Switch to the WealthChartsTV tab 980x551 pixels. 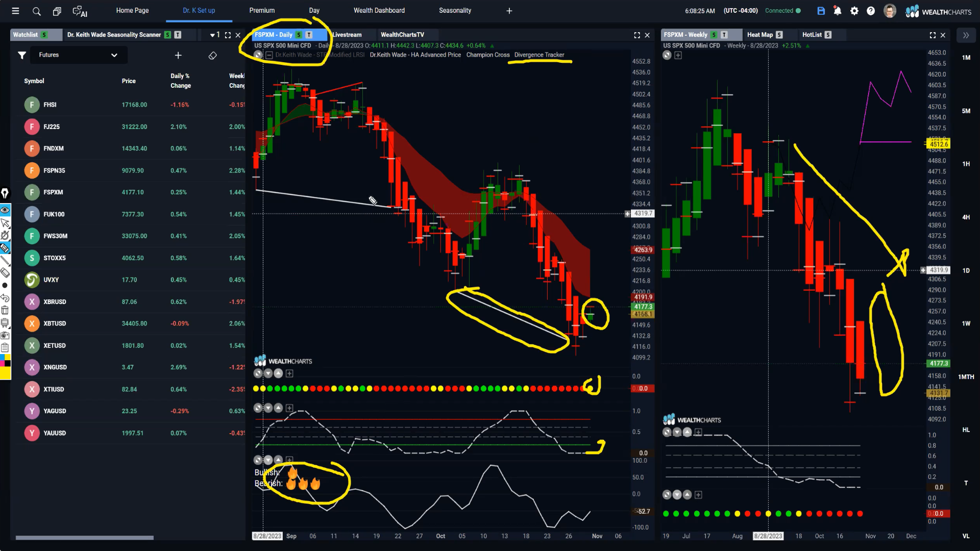[x=402, y=35]
